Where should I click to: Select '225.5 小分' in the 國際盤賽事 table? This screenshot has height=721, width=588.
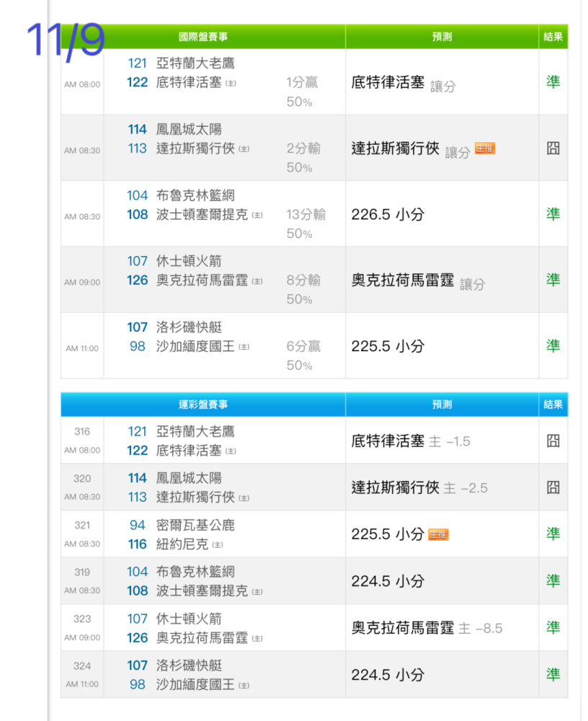[x=388, y=346]
